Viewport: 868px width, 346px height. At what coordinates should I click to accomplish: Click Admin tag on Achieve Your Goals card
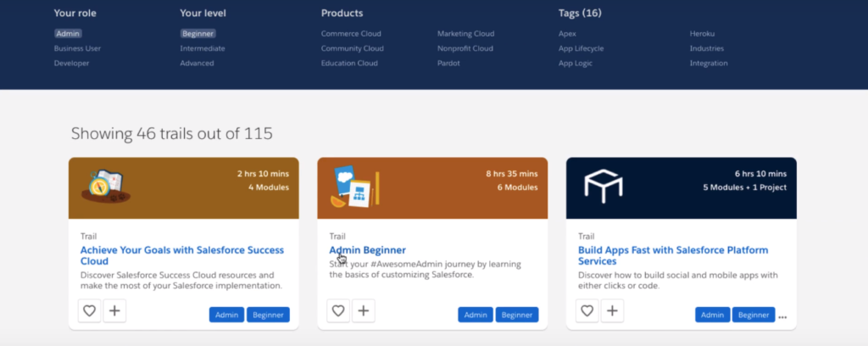pyautogui.click(x=226, y=315)
